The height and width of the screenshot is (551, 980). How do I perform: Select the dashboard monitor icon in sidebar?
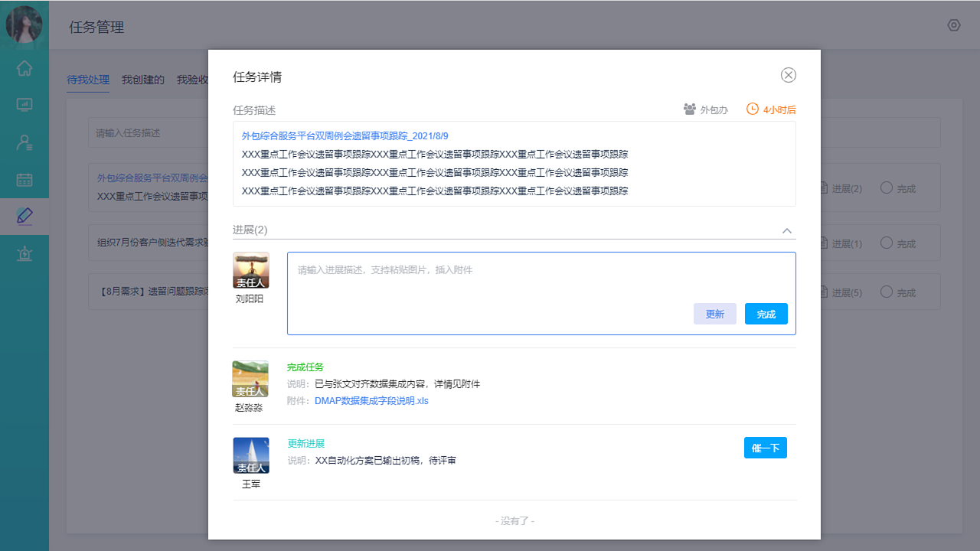click(x=24, y=105)
